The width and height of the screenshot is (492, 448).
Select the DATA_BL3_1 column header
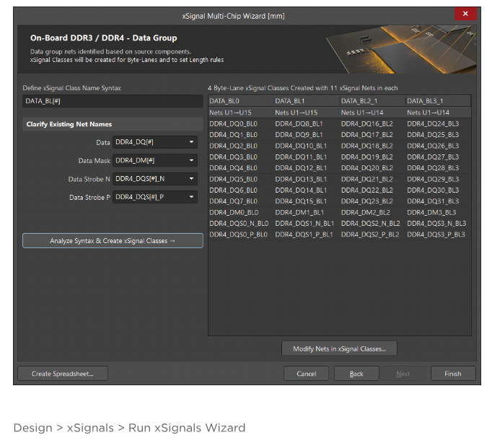coord(437,101)
